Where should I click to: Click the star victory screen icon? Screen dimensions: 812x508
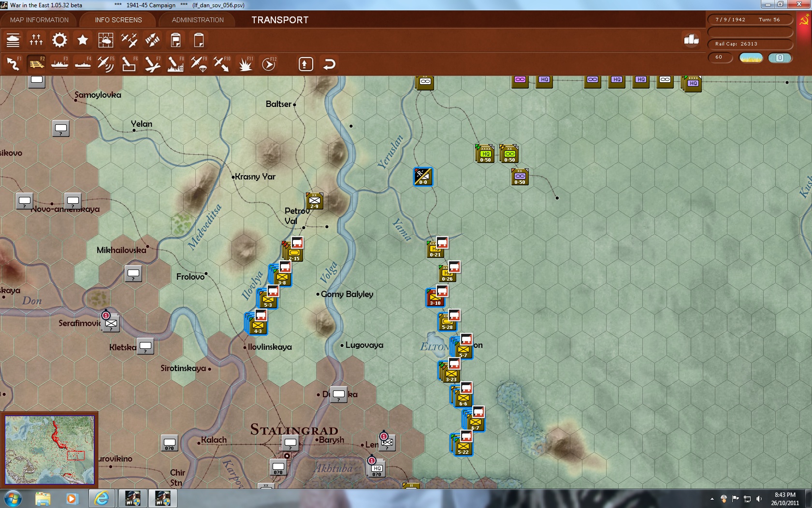coord(83,40)
